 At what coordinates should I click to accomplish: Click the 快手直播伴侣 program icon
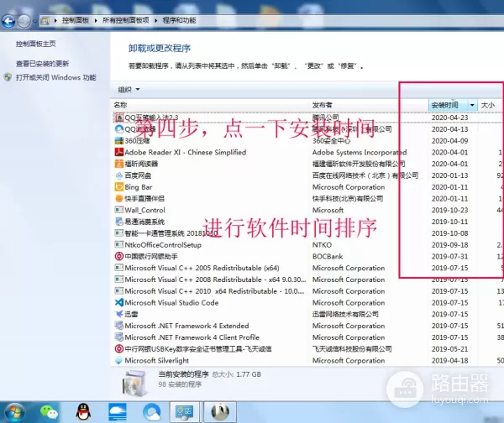pos(119,199)
